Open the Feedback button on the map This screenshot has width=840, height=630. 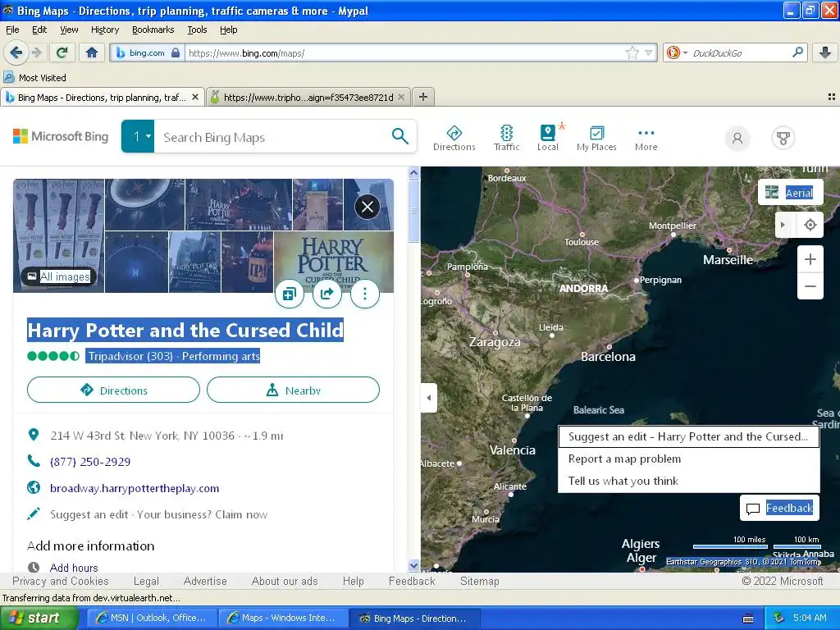tap(779, 508)
